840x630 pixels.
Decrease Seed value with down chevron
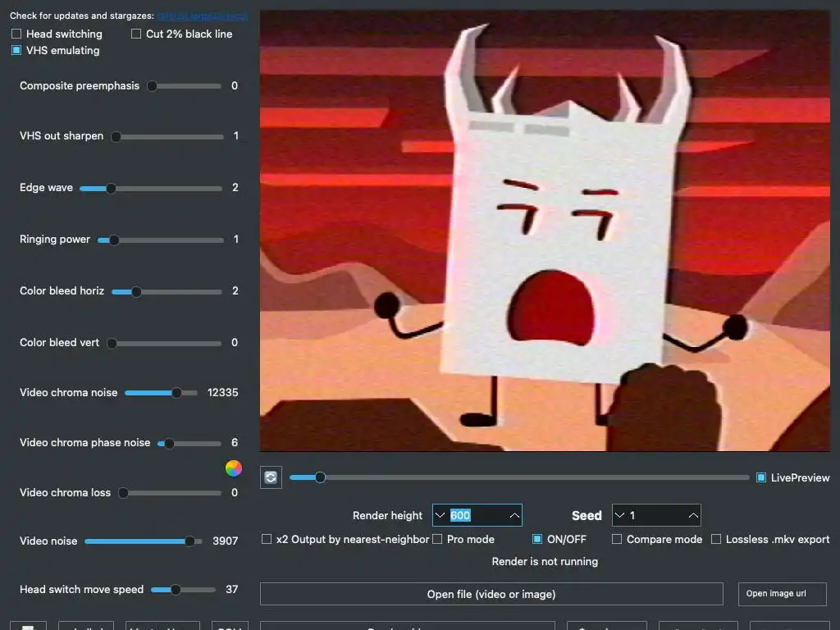(620, 515)
